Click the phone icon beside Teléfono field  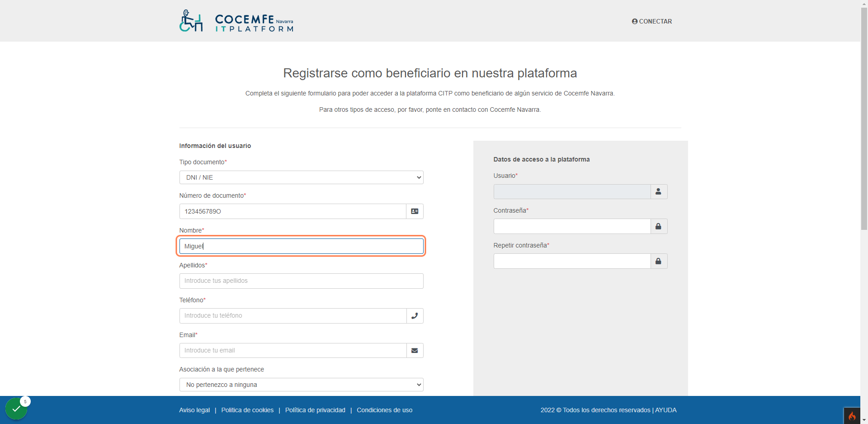pyautogui.click(x=415, y=316)
